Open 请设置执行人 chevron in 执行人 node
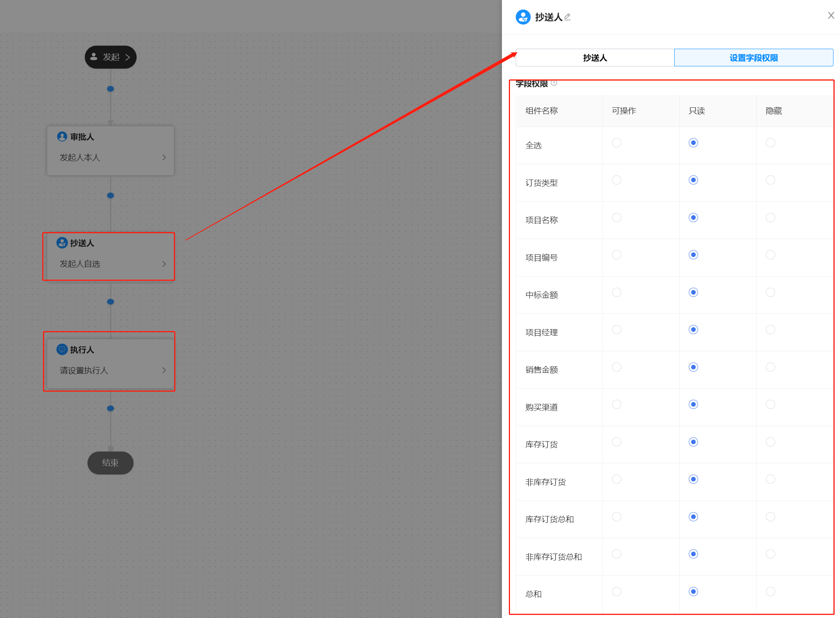Image resolution: width=840 pixels, height=618 pixels. click(x=164, y=370)
